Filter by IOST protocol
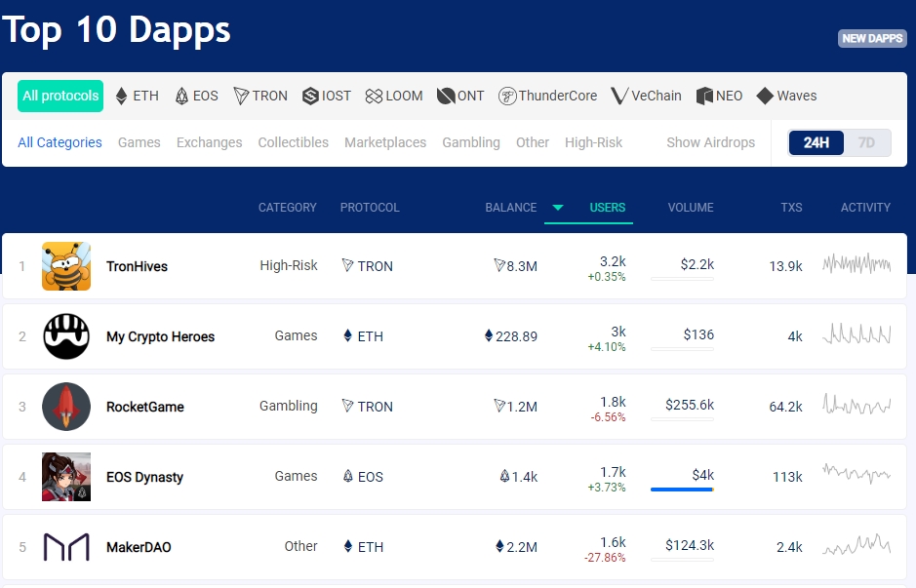The image size is (916, 588). [x=327, y=96]
